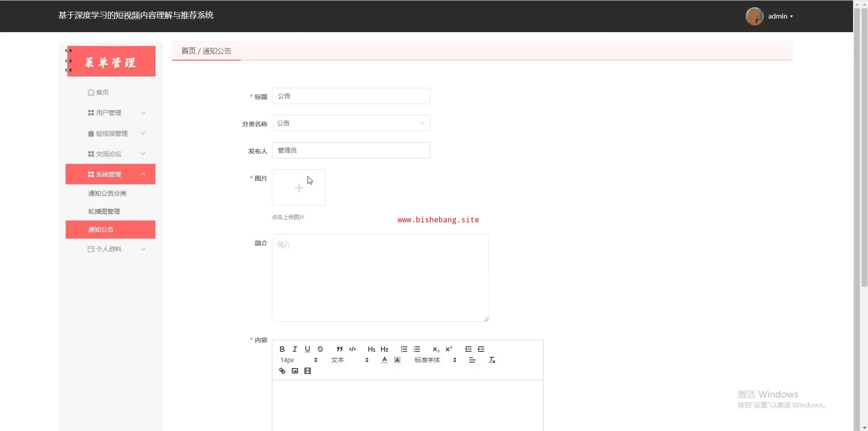Expand the 短视频管理 sidebar chevron
868x431 pixels.
(x=143, y=133)
